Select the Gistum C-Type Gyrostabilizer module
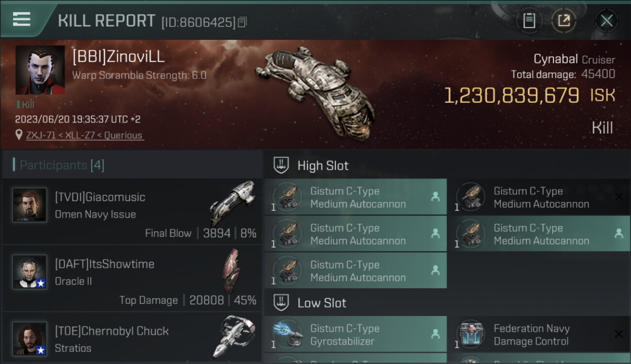The image size is (631, 364). [x=355, y=334]
